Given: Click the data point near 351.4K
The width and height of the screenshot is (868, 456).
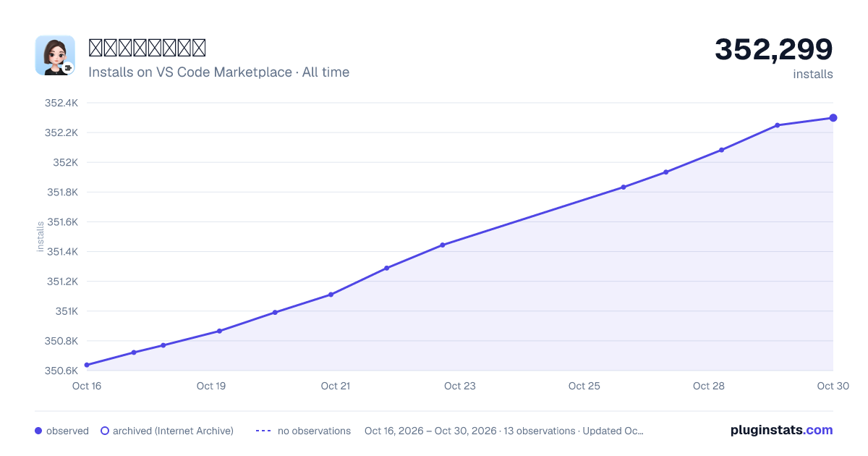Looking at the screenshot, I should (443, 245).
